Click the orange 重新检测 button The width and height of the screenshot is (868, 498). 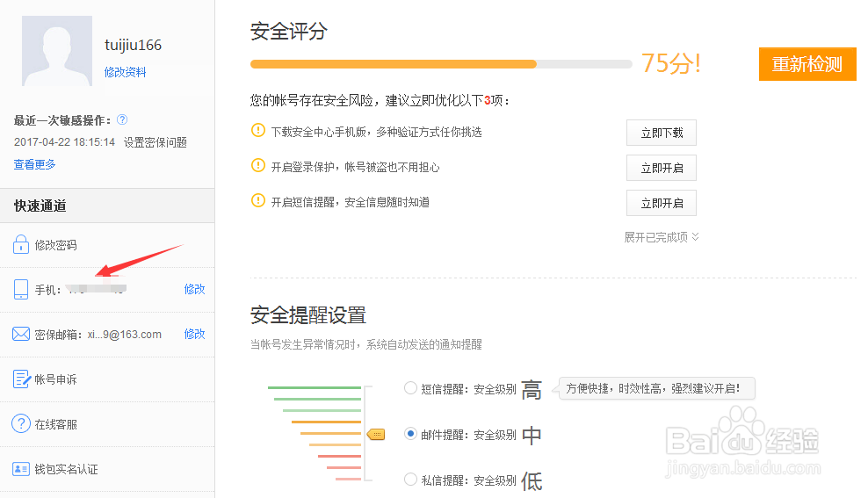tap(807, 64)
